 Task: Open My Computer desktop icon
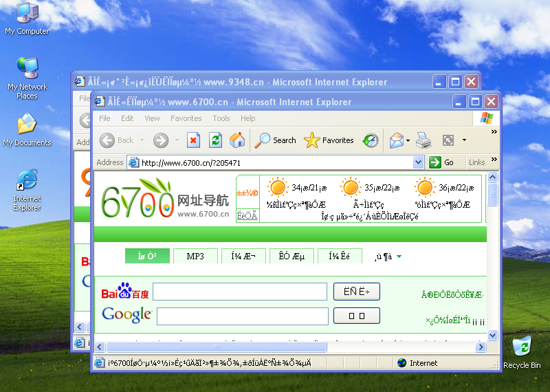(x=27, y=19)
